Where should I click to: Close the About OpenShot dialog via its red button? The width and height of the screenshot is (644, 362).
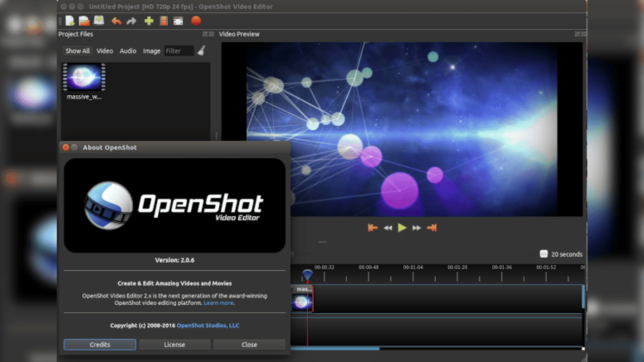point(66,148)
